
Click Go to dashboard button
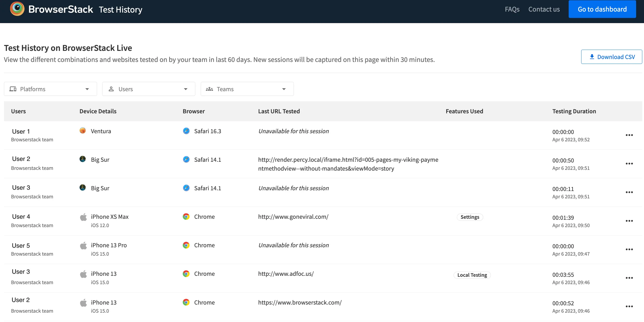pyautogui.click(x=602, y=9)
